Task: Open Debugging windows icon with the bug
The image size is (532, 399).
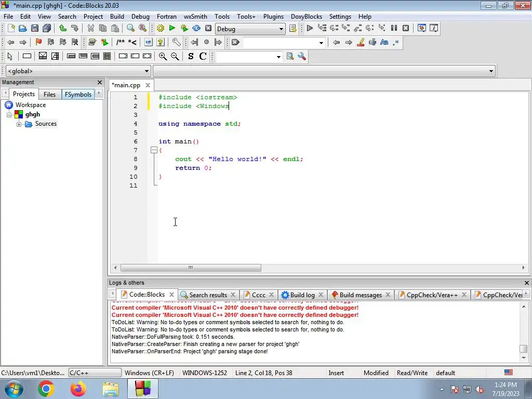Action: coord(422,28)
